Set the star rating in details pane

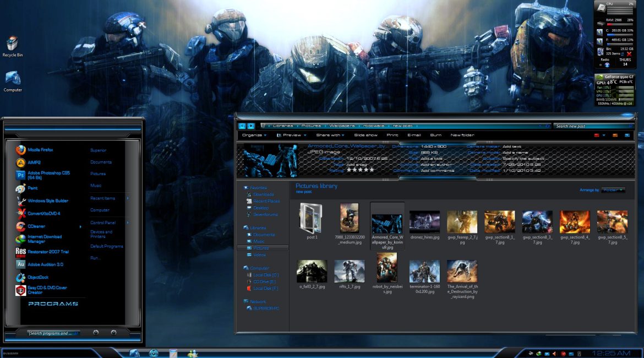(360, 170)
